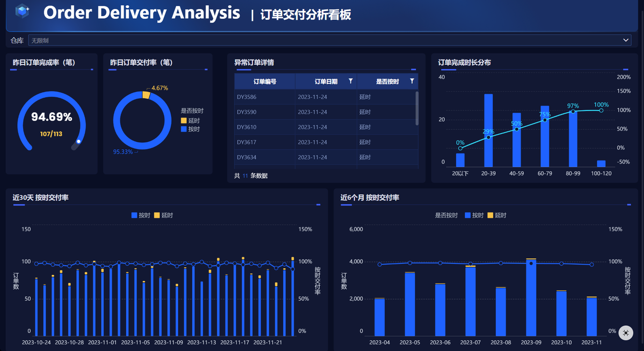Click the yellow 4.67% donut segment label
Viewport: 644px width, 351px height.
pos(160,87)
